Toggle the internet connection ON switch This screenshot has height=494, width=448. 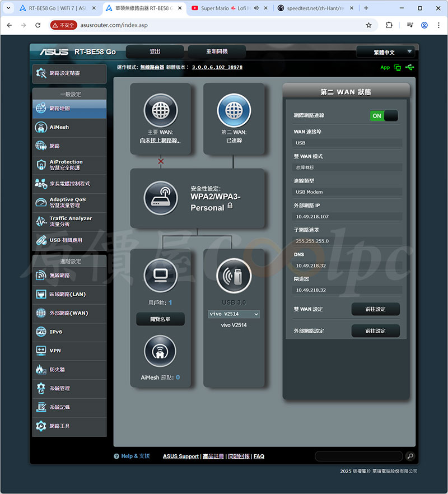(x=384, y=116)
